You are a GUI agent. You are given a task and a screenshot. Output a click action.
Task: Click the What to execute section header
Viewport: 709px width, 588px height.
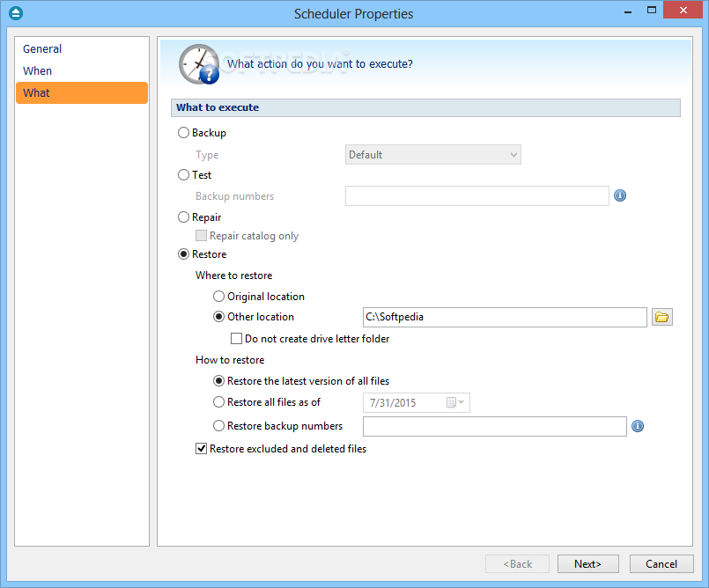click(425, 107)
